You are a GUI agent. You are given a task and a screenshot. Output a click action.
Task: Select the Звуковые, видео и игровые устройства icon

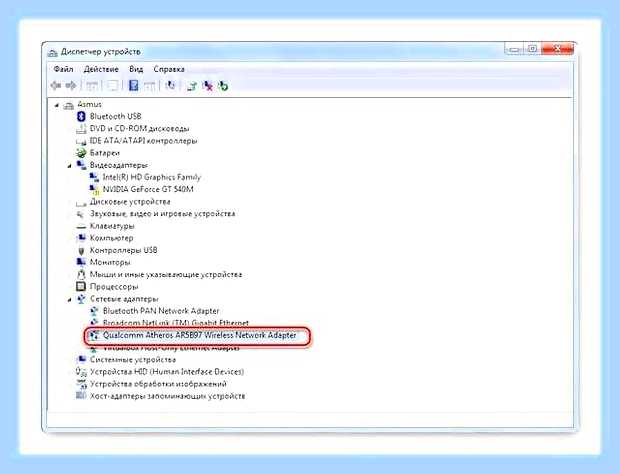point(81,214)
